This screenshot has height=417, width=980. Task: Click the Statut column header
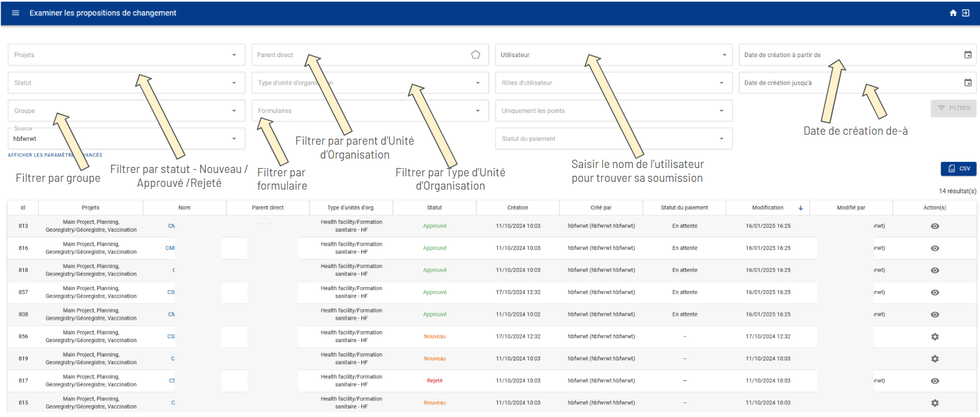[x=435, y=207]
